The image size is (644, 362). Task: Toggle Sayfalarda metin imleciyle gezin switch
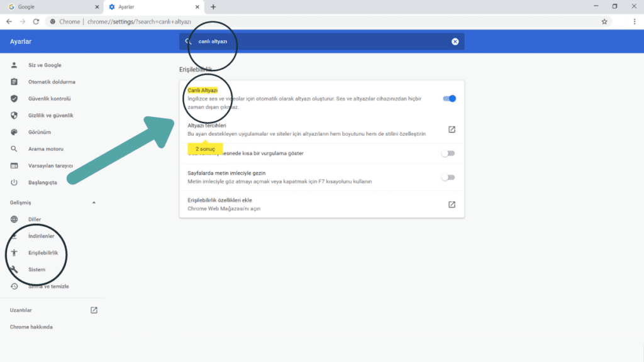click(448, 178)
